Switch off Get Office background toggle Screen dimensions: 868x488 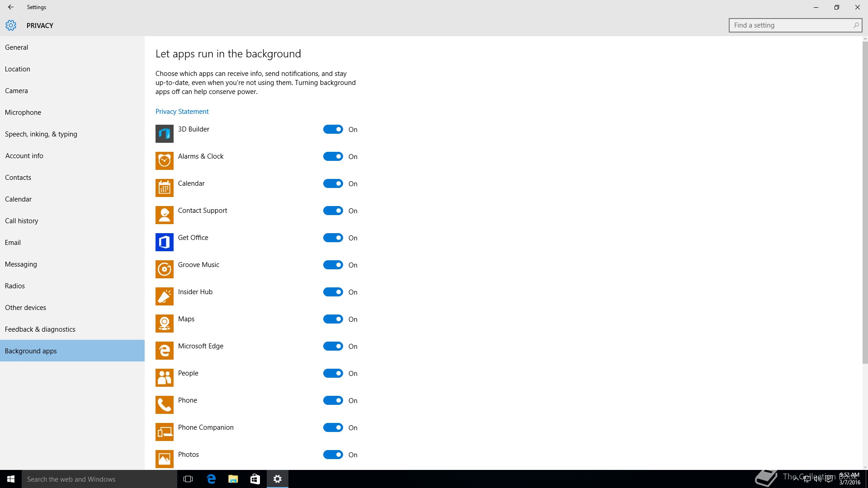(x=333, y=238)
